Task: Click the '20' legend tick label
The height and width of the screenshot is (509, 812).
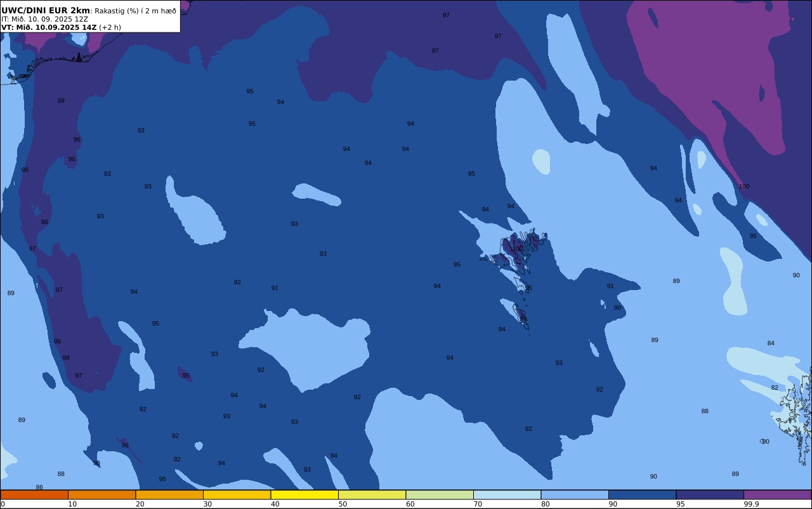Action: 140,504
